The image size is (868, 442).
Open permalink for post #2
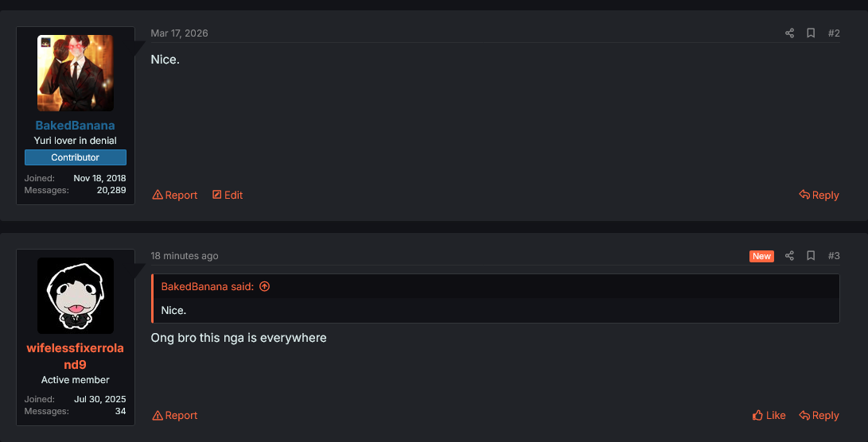pyautogui.click(x=834, y=33)
